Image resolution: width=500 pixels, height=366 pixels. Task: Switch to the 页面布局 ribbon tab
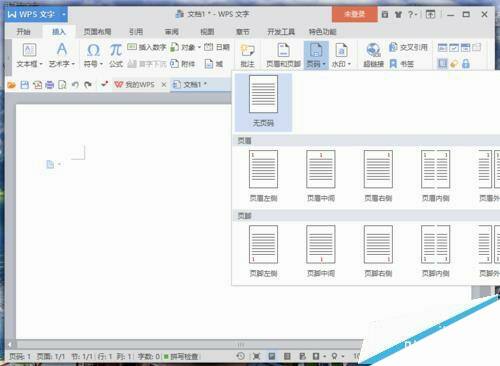click(97, 32)
